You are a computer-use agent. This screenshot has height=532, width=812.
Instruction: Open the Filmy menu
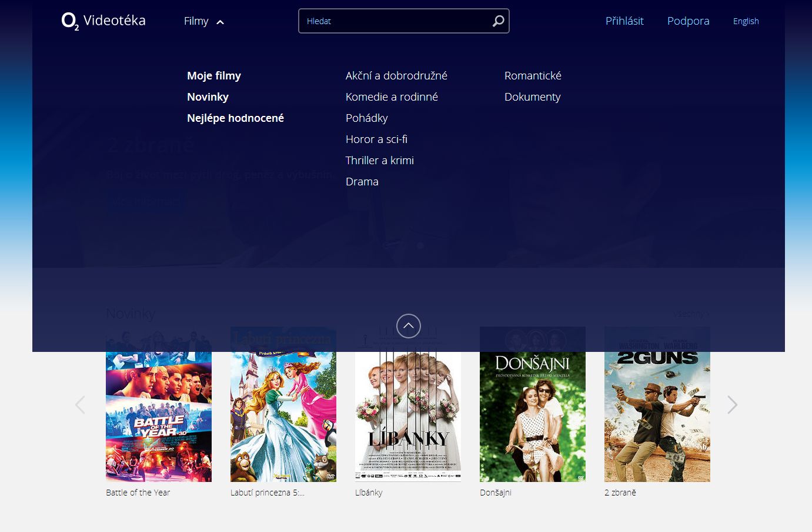(x=195, y=21)
